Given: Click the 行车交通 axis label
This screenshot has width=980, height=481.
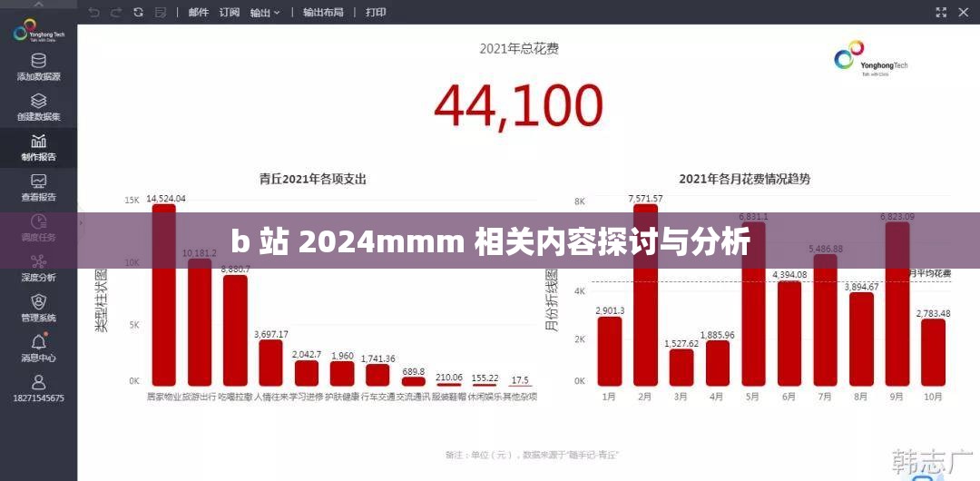Looking at the screenshot, I should [x=378, y=397].
